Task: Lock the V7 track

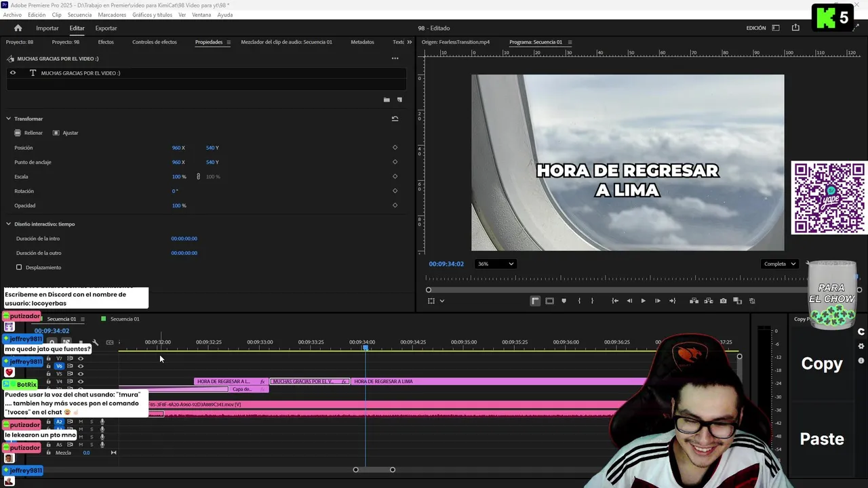Action: tap(48, 359)
